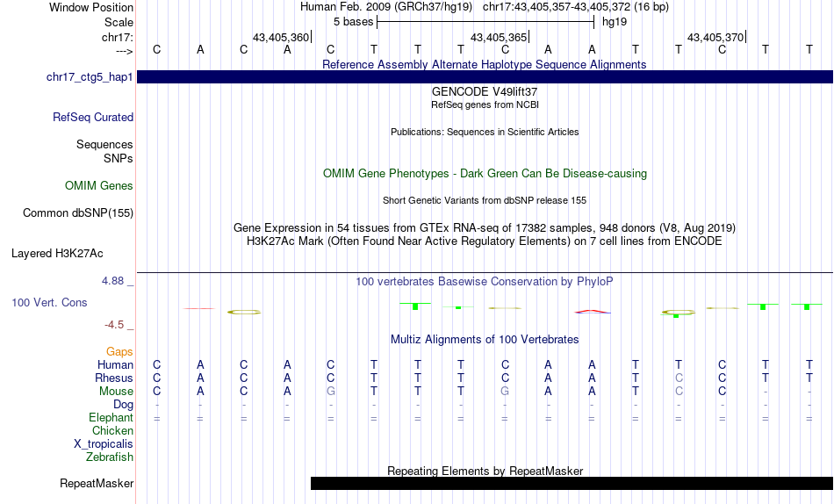
Task: Click the SNPs track label
Action: (119, 158)
